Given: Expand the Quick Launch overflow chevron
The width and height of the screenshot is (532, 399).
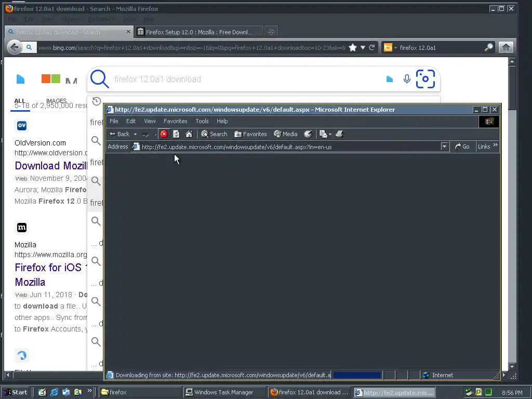Looking at the screenshot, I should 89,391.
